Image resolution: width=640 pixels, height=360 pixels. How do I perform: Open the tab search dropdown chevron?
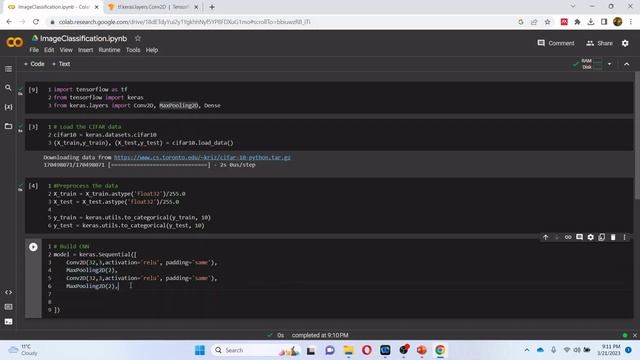pyautogui.click(x=573, y=7)
